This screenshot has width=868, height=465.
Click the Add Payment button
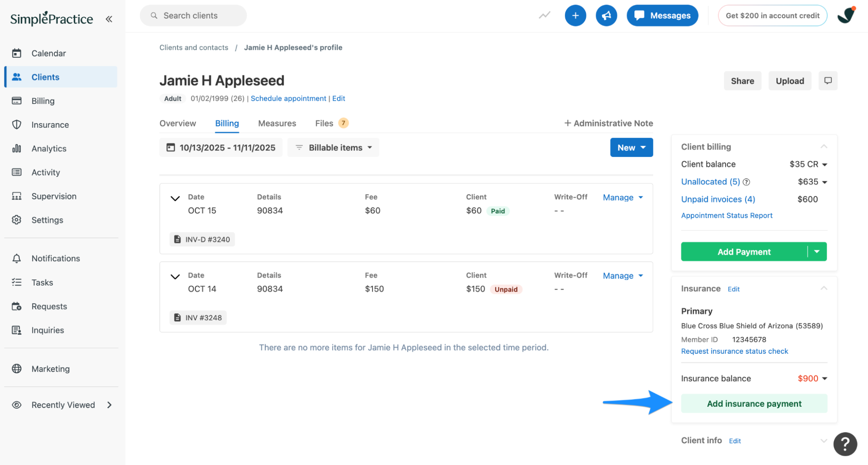[744, 252]
